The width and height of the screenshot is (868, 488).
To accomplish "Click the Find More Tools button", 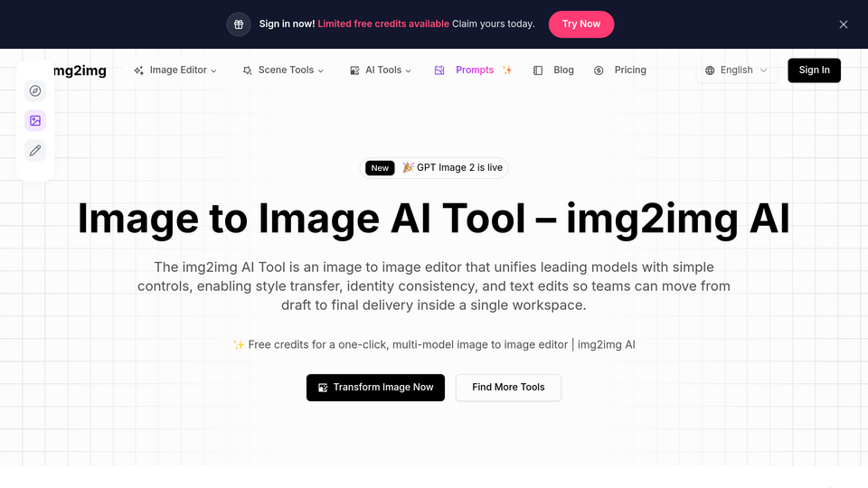I will click(x=508, y=388).
